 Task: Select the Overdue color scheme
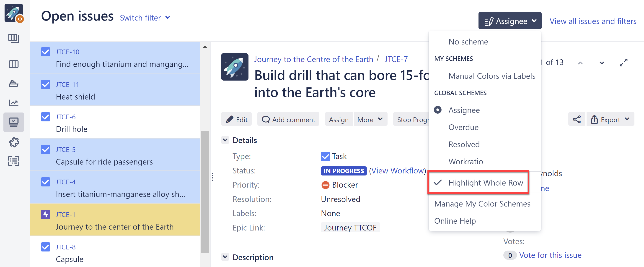(463, 127)
